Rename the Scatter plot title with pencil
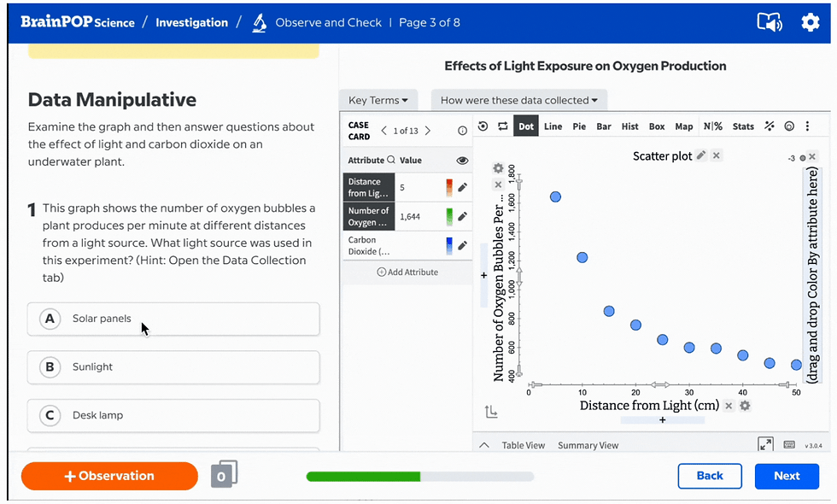 pos(701,155)
